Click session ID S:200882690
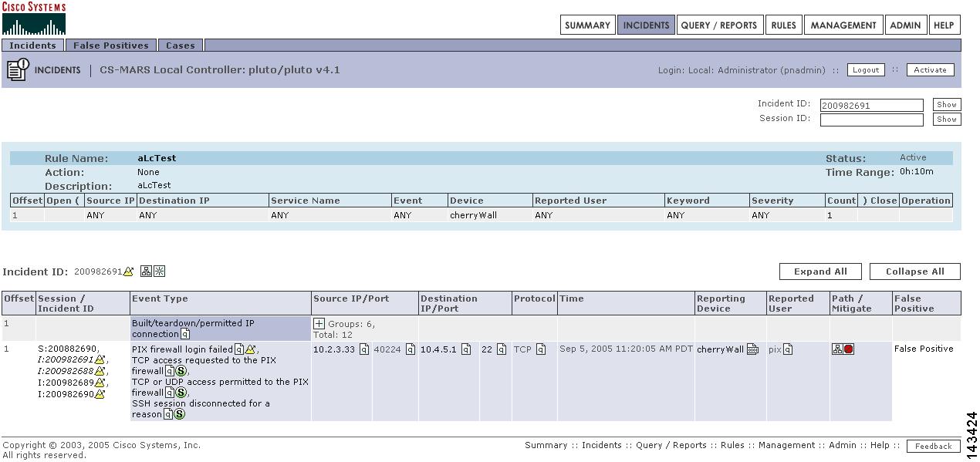This screenshot has width=980, height=462. pos(68,349)
